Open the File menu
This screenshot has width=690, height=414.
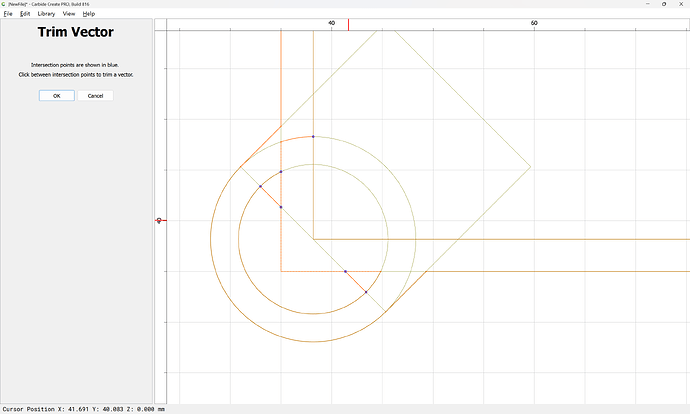pos(8,14)
